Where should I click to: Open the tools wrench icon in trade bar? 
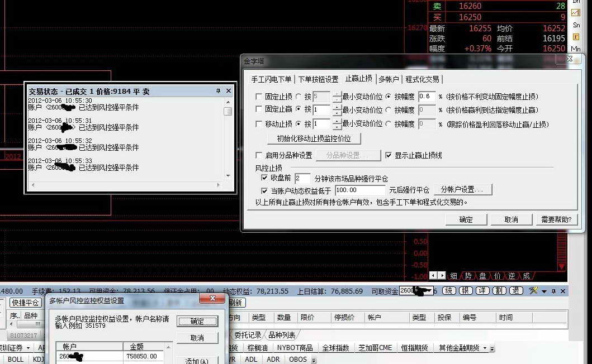pyautogui.click(x=533, y=290)
